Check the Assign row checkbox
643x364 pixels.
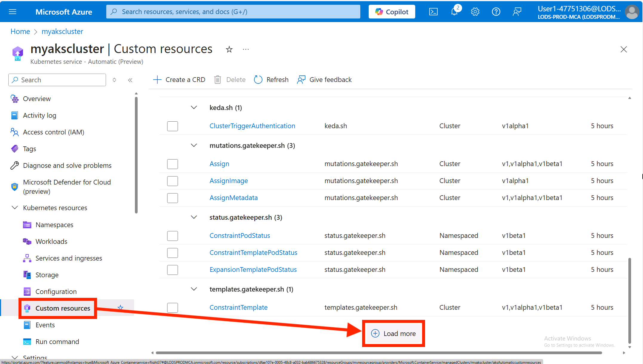[x=173, y=164]
